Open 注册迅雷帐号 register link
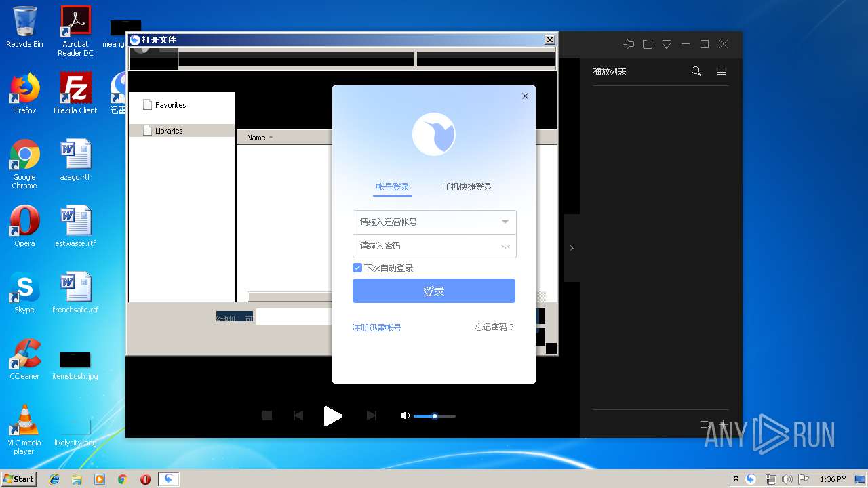 (376, 328)
